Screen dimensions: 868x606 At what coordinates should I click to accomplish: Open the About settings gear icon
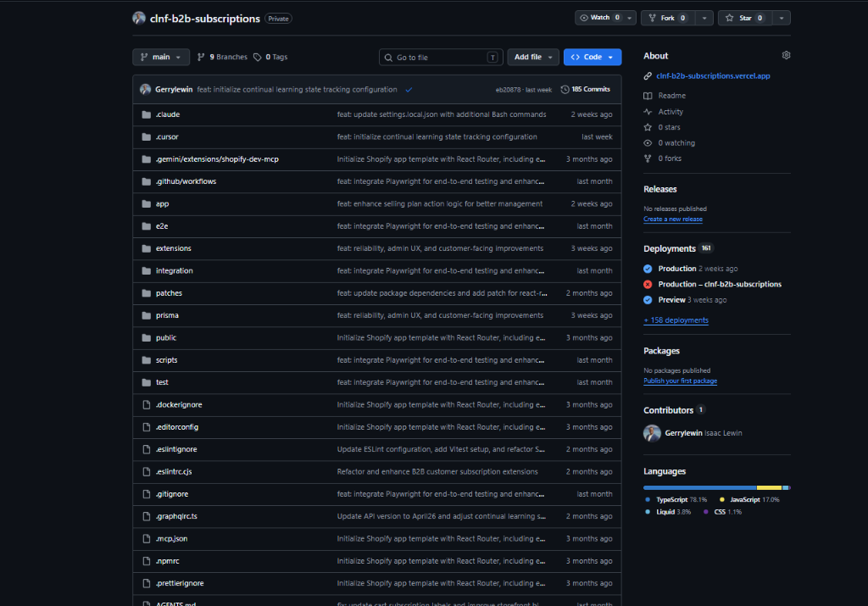[786, 55]
